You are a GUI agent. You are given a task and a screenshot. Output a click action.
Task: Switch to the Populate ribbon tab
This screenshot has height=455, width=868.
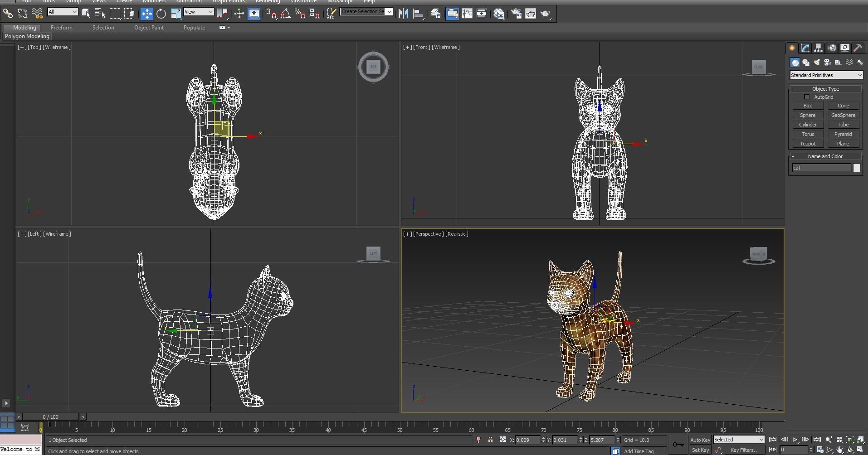point(194,28)
